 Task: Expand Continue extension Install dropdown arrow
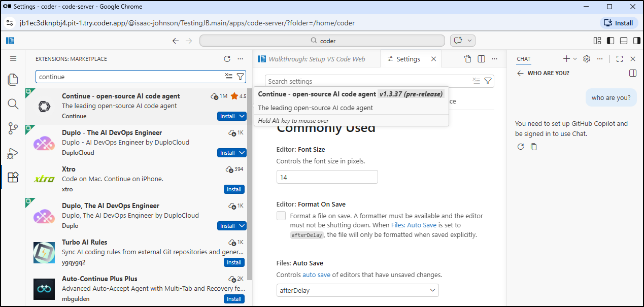tap(242, 116)
